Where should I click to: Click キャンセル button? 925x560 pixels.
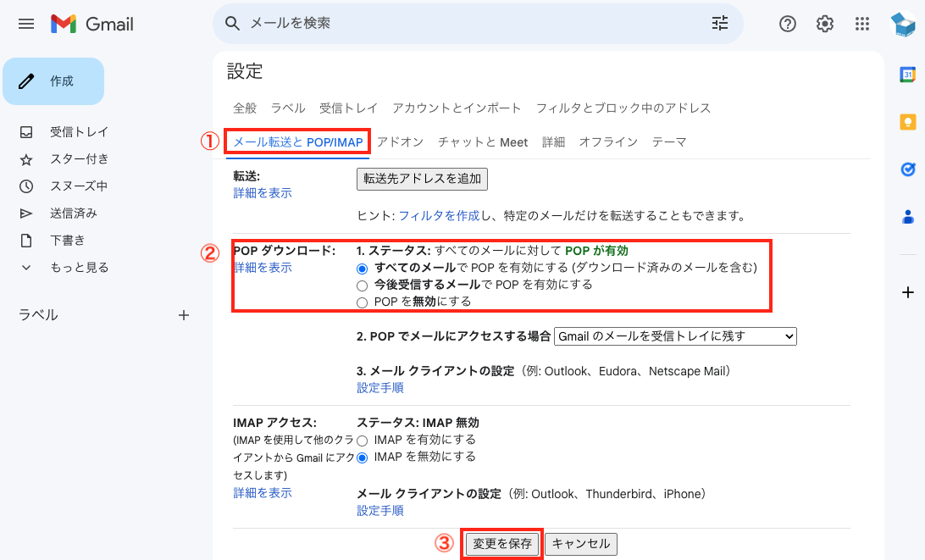(581, 544)
